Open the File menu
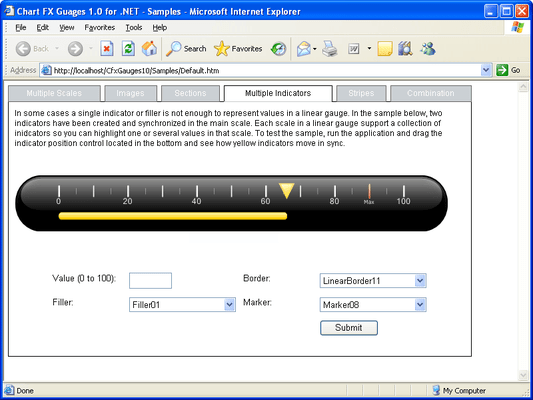 21,28
